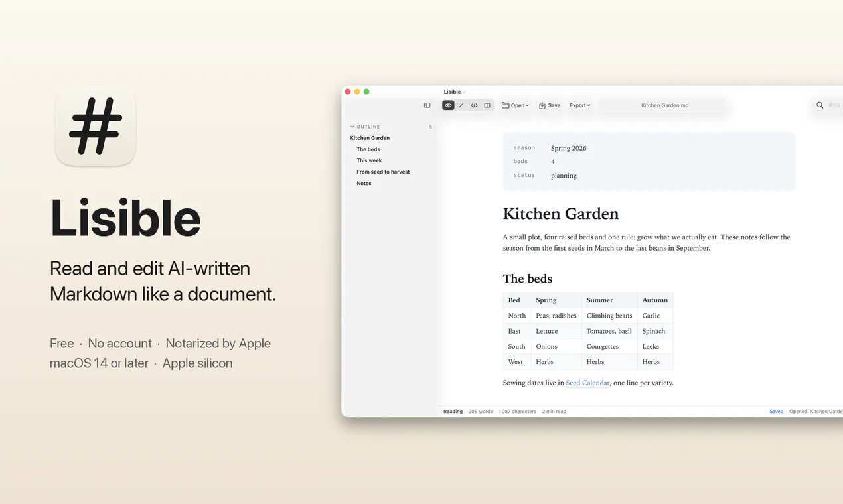Toggle the sidebar panel icon

pyautogui.click(x=427, y=105)
